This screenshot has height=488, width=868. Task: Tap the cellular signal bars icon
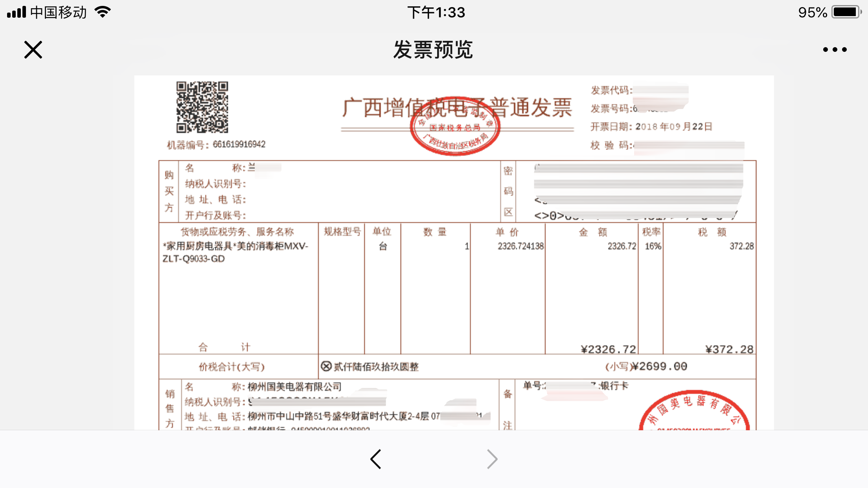pos(17,12)
